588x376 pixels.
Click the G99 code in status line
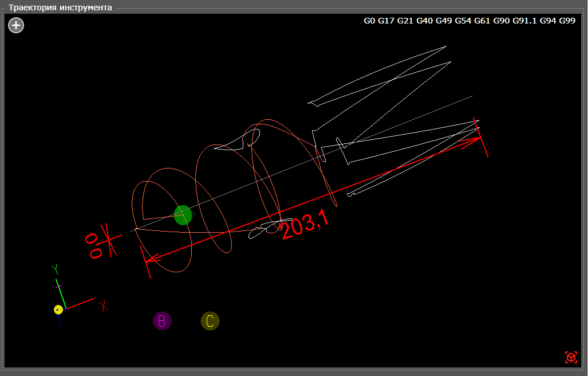pos(567,21)
